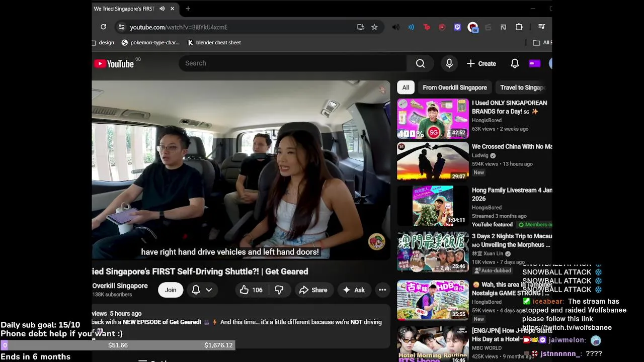Open Hong Family Livestream thumbnail

pos(433,206)
